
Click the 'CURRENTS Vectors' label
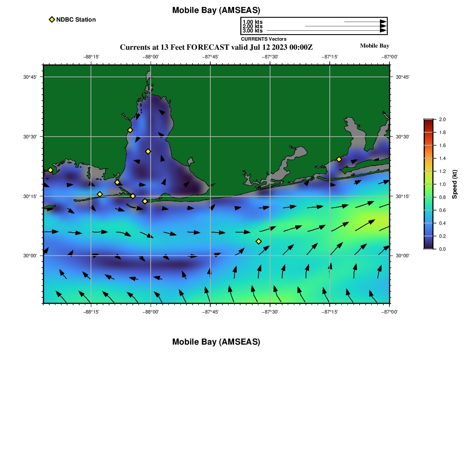(264, 39)
